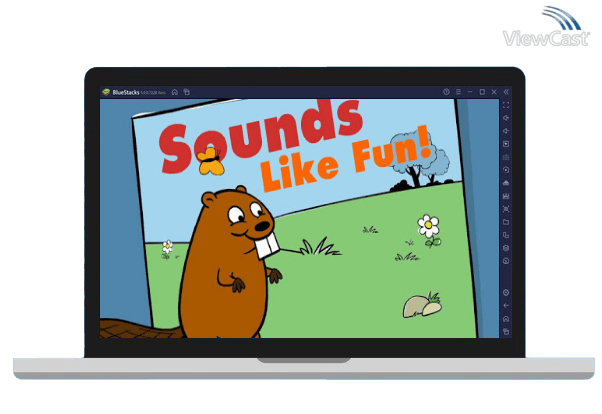This screenshot has height=414, width=602.
Task: Click the play-in-square sidebar icon
Action: 506,144
